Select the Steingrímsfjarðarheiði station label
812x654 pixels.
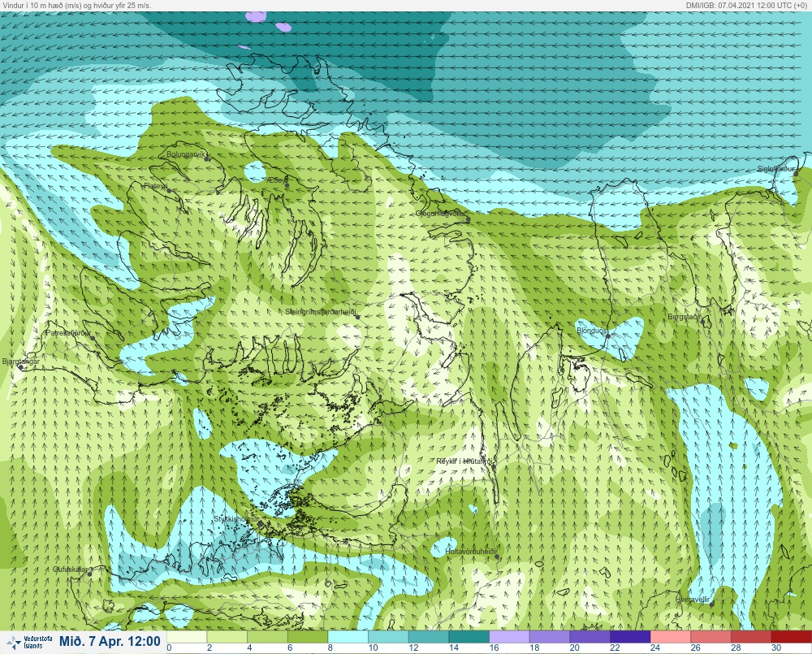tap(321, 312)
